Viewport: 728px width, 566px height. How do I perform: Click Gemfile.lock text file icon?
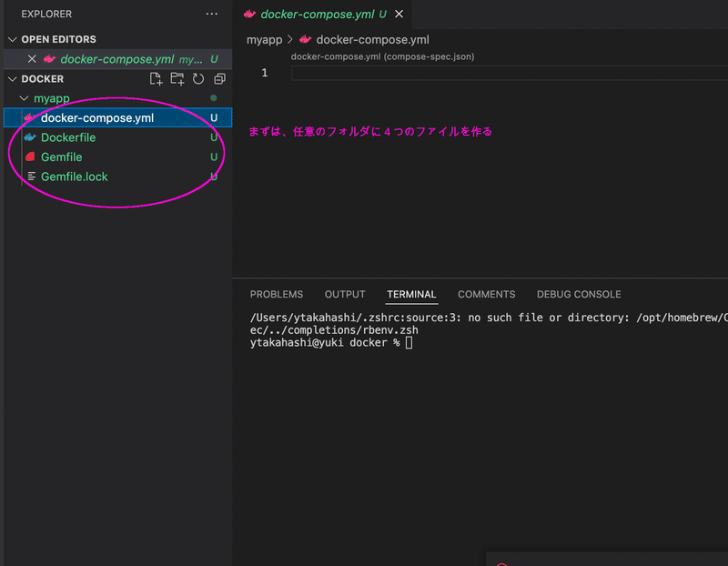pos(32,177)
